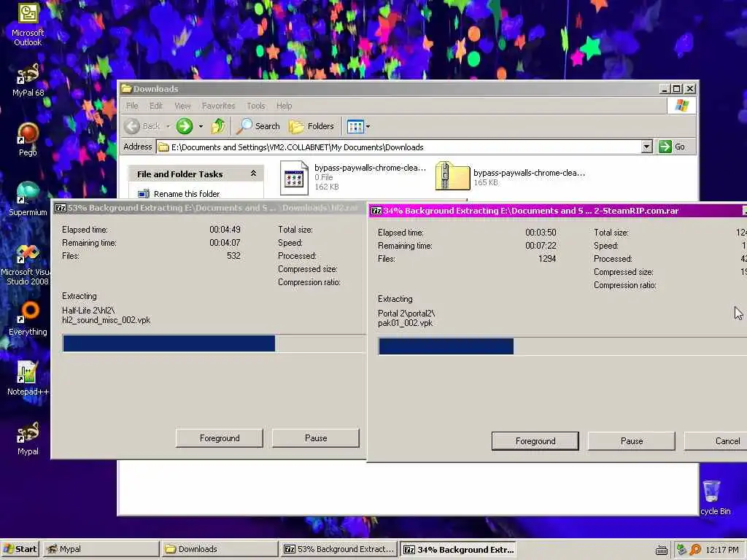
Task: Click the tray keyboard icon
Action: tap(661, 550)
